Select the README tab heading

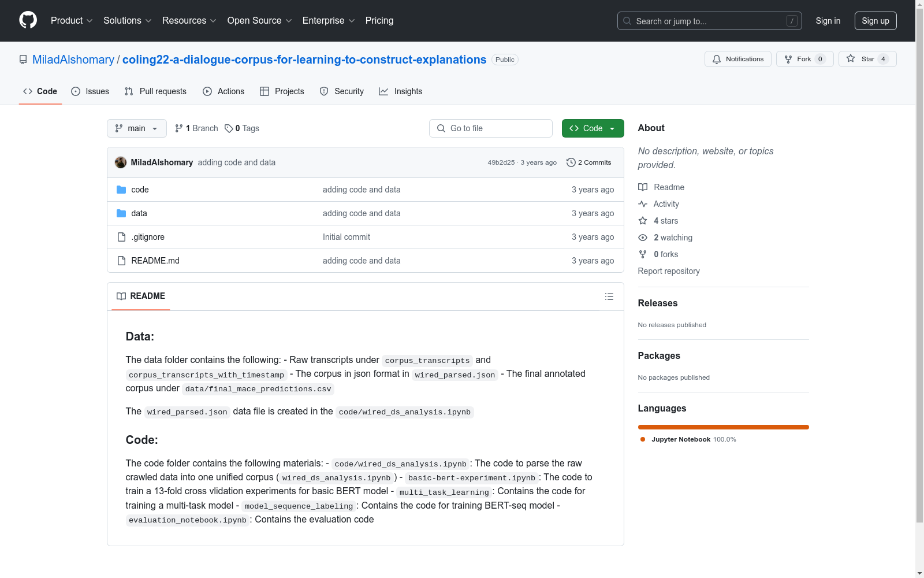click(141, 296)
